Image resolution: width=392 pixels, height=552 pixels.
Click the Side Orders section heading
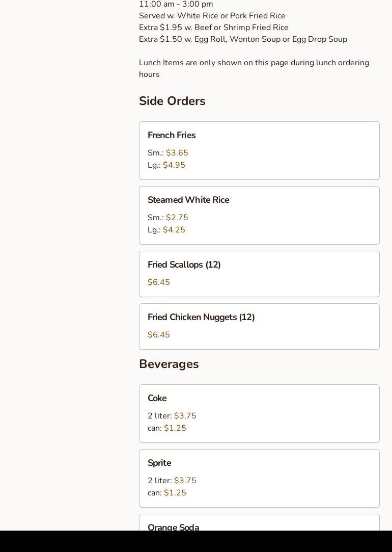[172, 101]
